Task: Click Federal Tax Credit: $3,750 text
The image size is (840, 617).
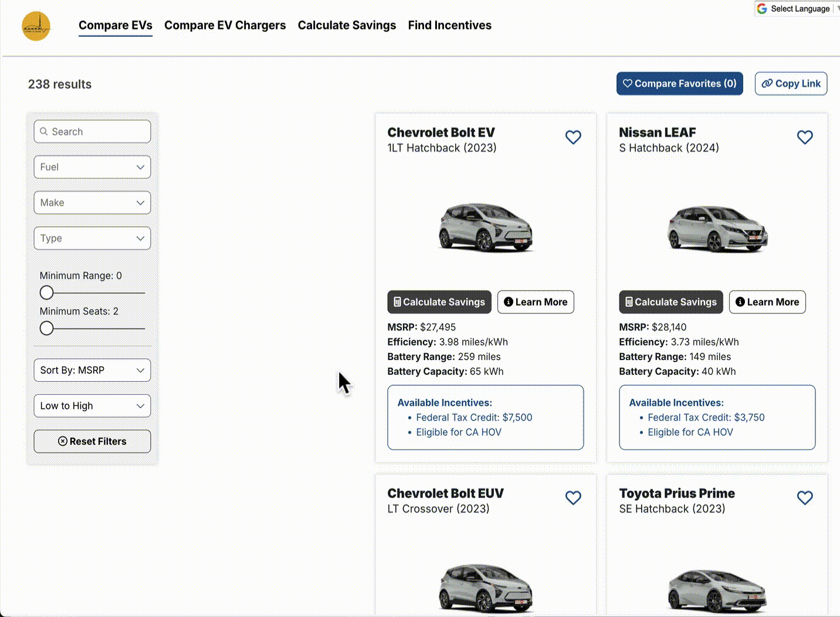Action: (706, 418)
